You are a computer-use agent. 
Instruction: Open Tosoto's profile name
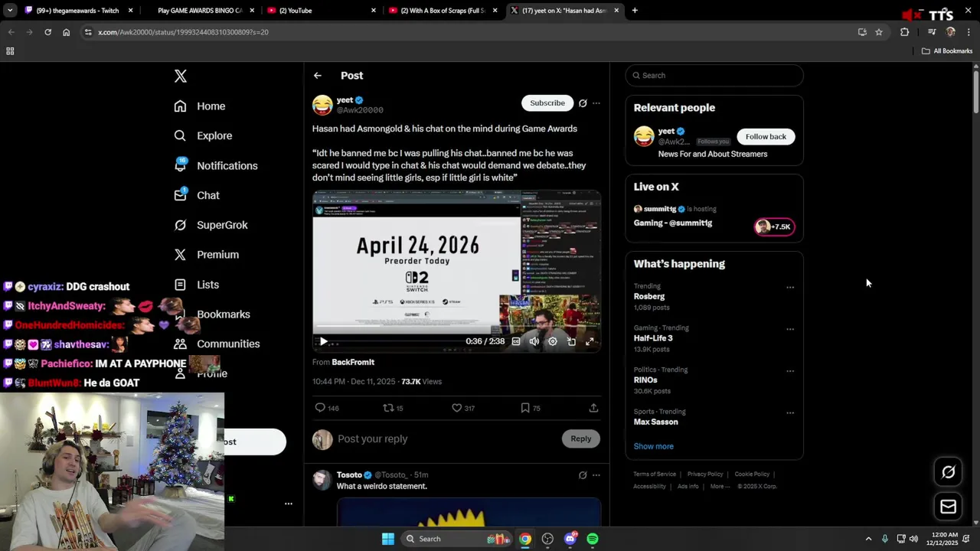349,475
